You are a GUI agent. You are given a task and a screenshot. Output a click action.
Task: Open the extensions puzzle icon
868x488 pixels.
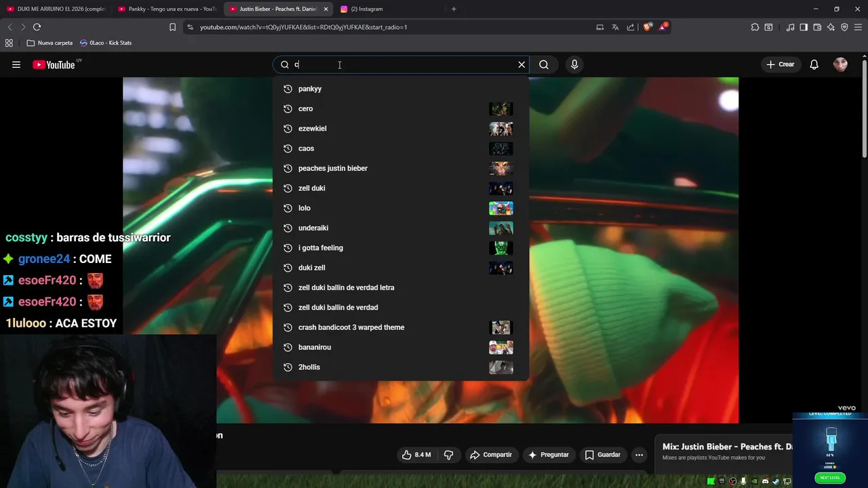click(x=755, y=27)
